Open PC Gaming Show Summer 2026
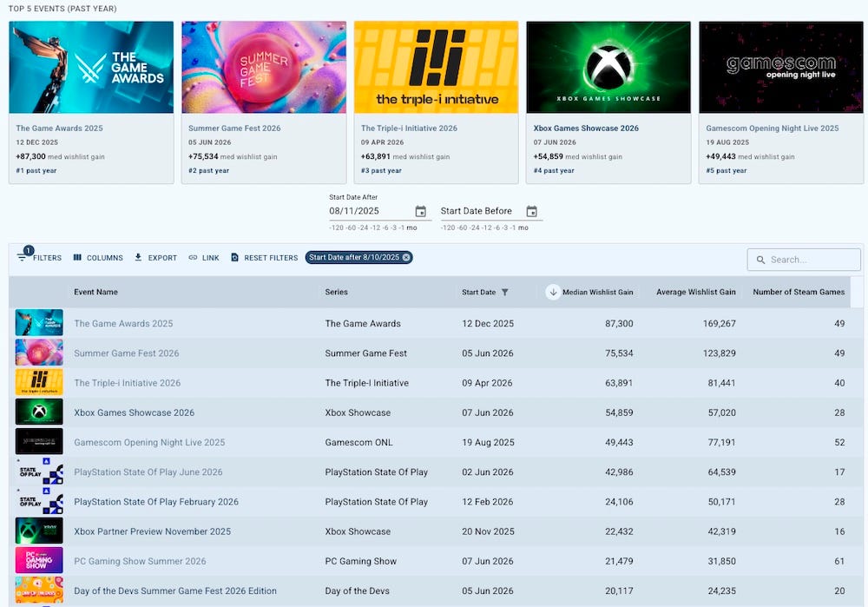Image resolution: width=868 pixels, height=607 pixels. point(140,561)
